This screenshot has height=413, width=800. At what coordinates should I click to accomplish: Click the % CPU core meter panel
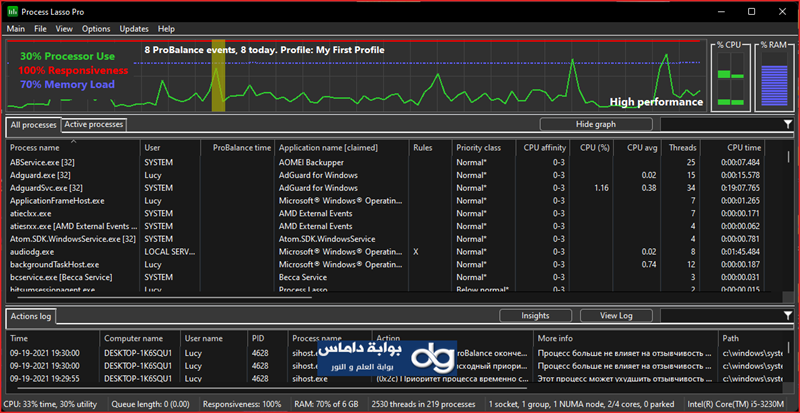(731, 77)
